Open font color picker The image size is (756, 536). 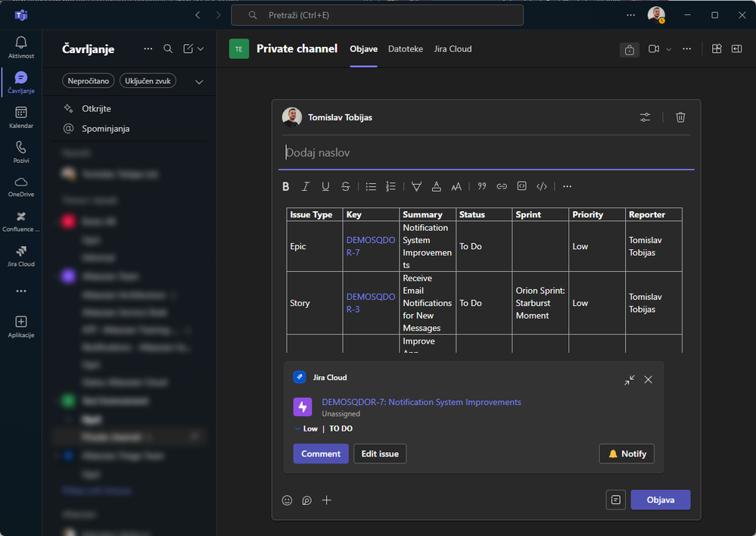[x=437, y=187]
